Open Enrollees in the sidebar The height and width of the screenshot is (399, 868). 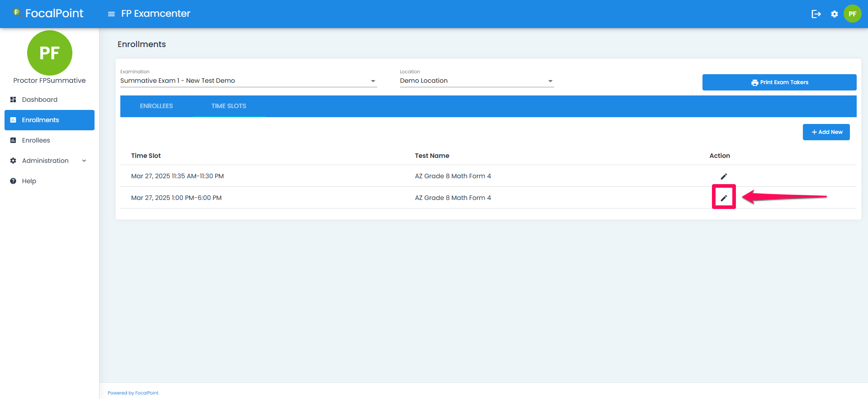[x=36, y=140]
